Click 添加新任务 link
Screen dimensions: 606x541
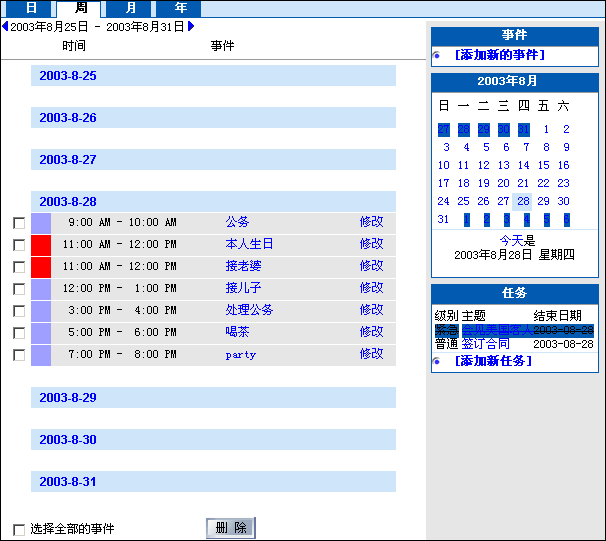(493, 361)
